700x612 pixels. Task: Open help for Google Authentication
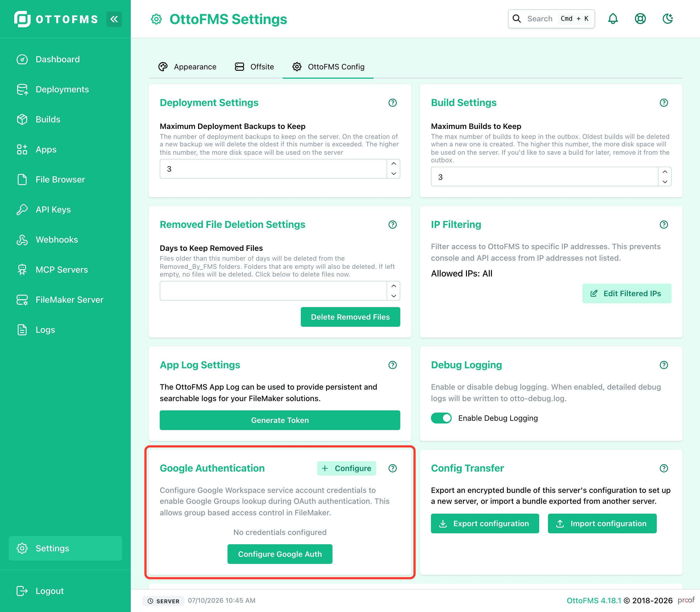coord(393,469)
